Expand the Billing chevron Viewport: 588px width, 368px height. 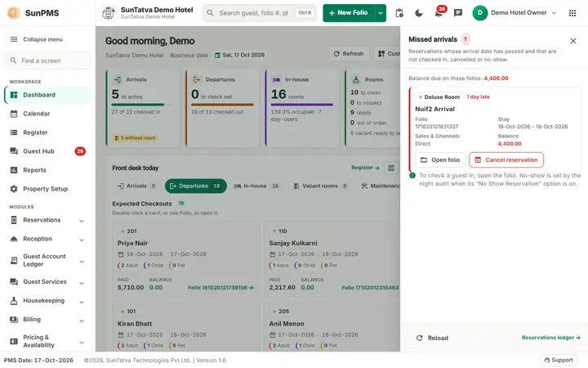(82, 321)
